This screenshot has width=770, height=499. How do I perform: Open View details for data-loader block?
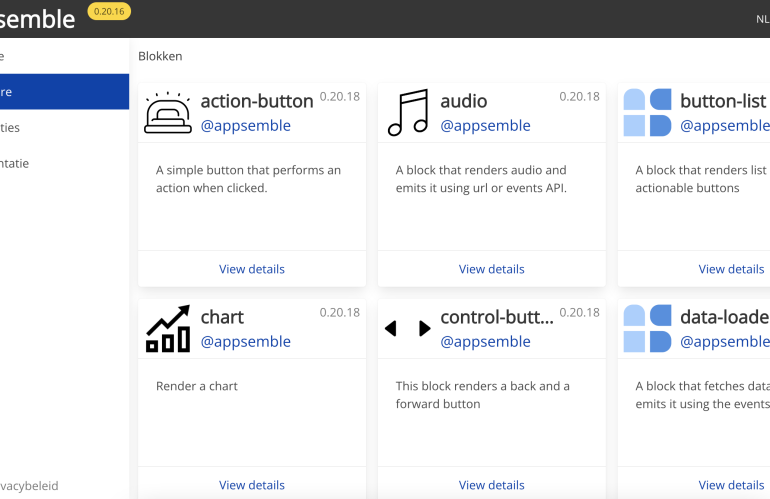click(x=731, y=485)
